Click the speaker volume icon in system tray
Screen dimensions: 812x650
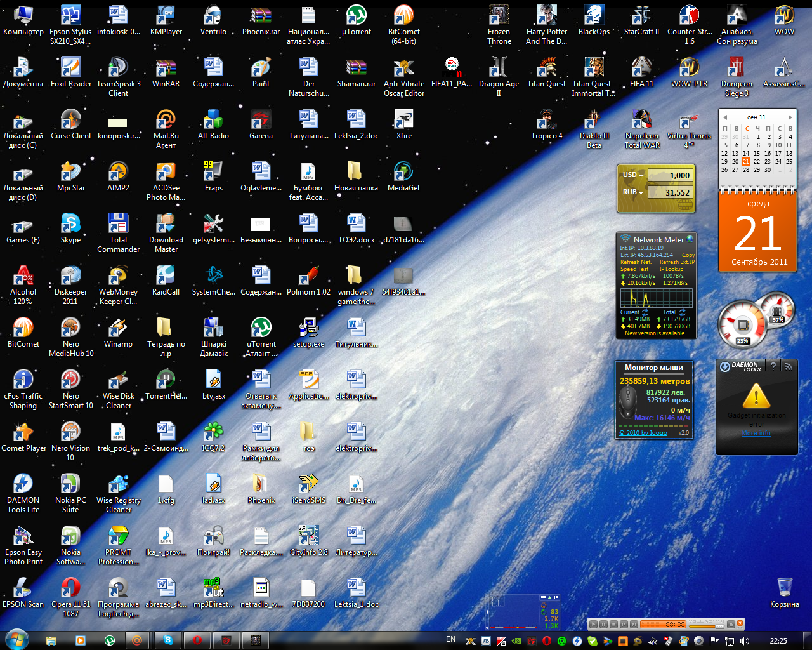pyautogui.click(x=744, y=641)
